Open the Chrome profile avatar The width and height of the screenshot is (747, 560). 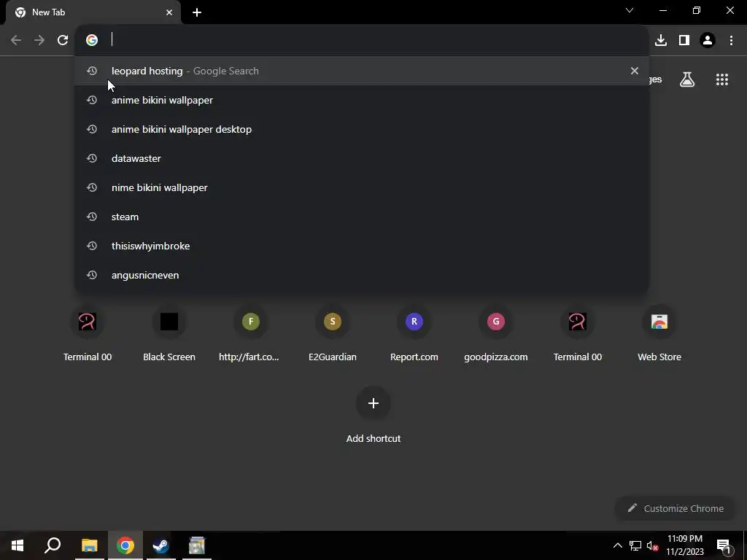click(708, 40)
